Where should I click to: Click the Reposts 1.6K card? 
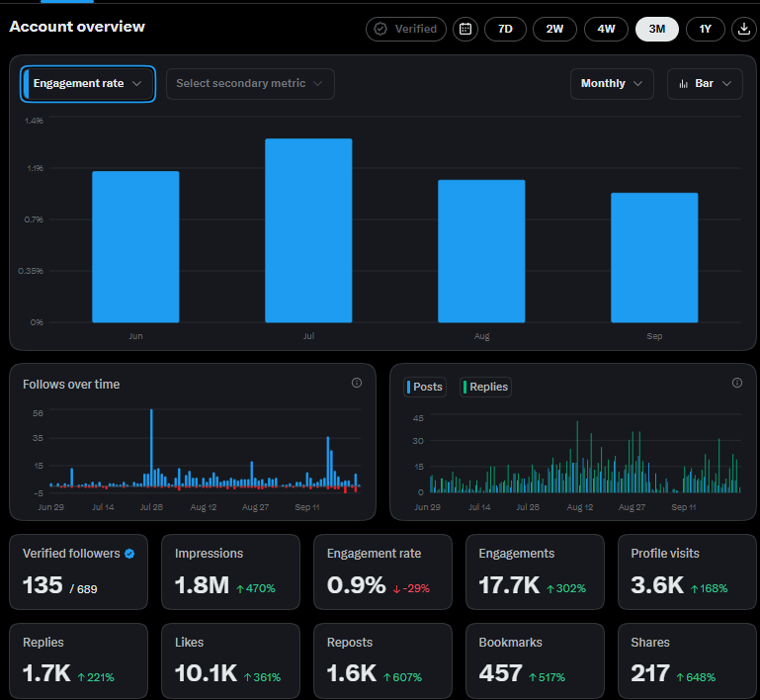point(382,660)
